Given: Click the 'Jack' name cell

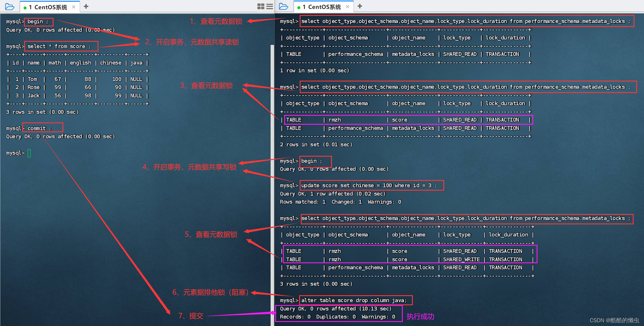Looking at the screenshot, I should tap(33, 96).
